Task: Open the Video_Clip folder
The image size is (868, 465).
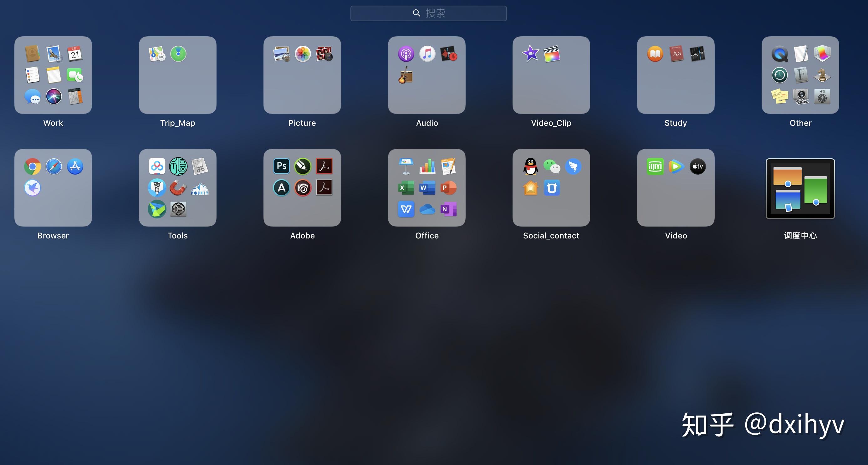Action: click(x=551, y=75)
